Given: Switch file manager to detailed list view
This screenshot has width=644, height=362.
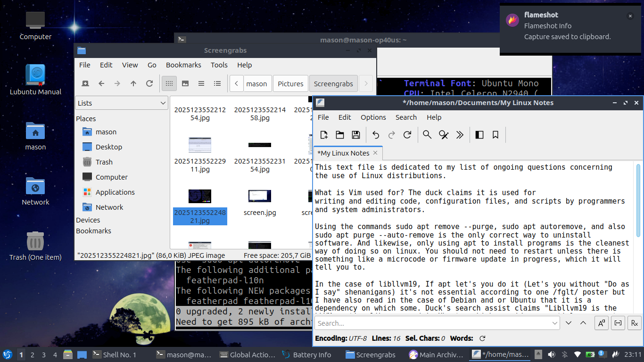Looking at the screenshot, I should 217,83.
